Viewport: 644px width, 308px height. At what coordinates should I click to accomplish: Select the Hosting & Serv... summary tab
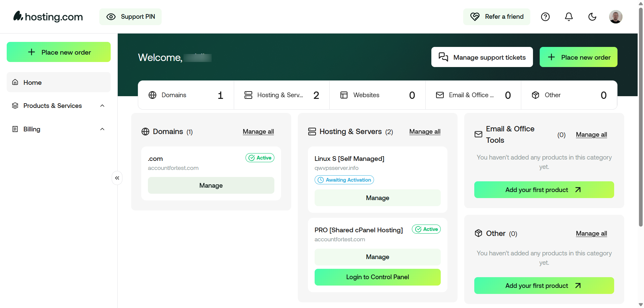point(282,95)
